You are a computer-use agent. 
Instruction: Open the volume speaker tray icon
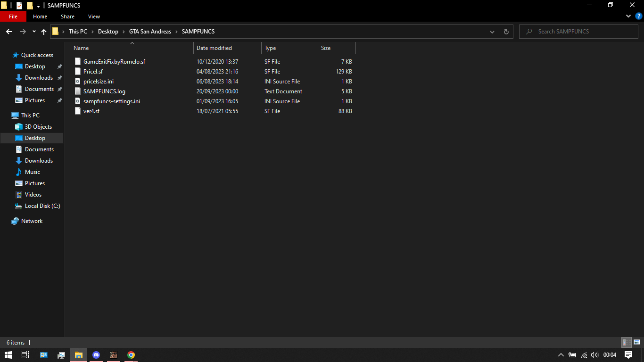(x=594, y=355)
